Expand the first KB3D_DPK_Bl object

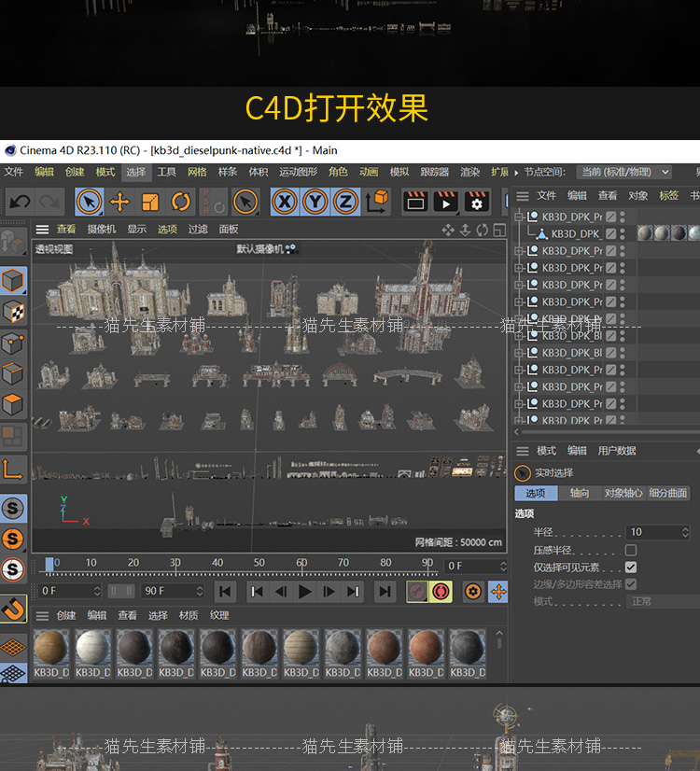point(518,336)
